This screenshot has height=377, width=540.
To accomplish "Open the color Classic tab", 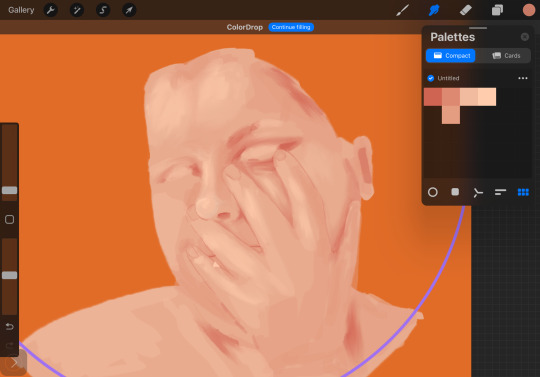I will click(x=455, y=192).
